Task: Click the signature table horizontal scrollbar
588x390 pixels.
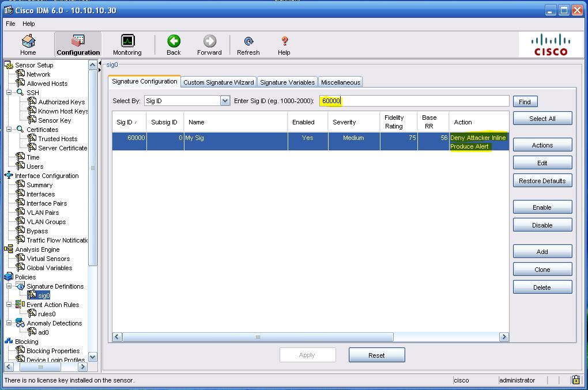Action: [x=258, y=337]
